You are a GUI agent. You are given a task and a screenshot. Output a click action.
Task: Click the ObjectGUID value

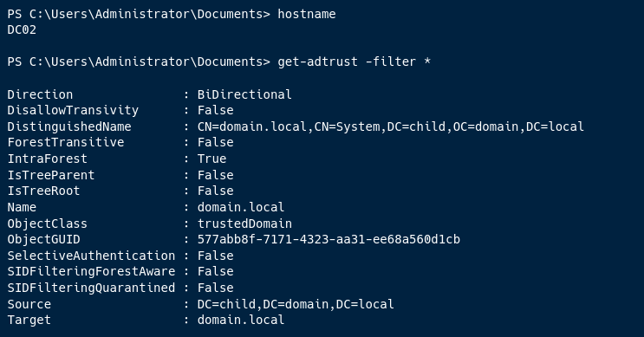pos(329,239)
